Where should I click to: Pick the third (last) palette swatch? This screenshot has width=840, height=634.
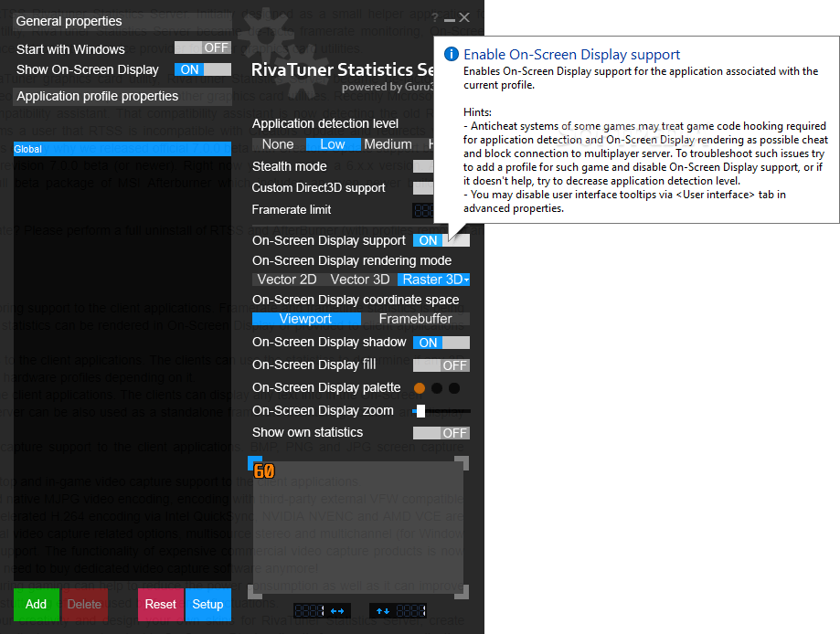454,388
